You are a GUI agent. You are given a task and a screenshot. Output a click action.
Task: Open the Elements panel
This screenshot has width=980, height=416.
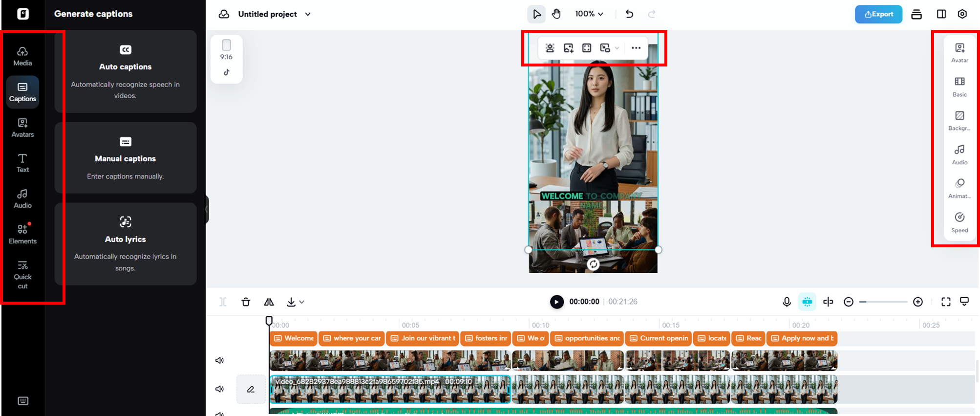[22, 234]
